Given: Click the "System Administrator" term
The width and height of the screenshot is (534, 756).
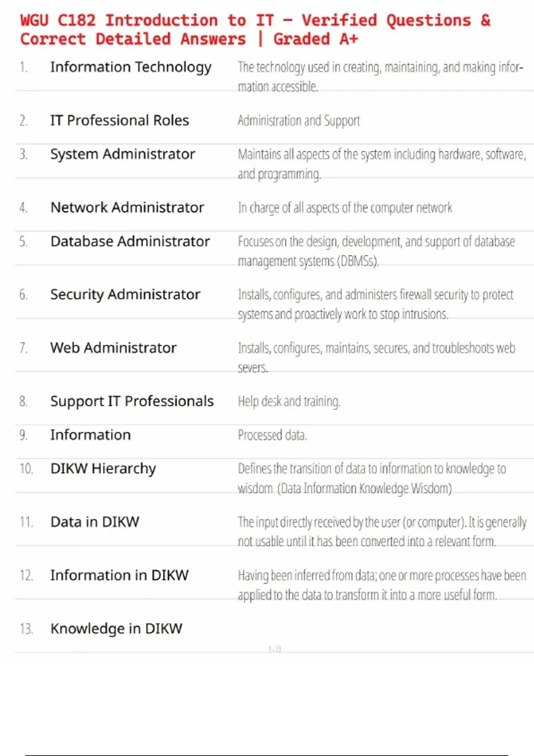Looking at the screenshot, I should (122, 154).
